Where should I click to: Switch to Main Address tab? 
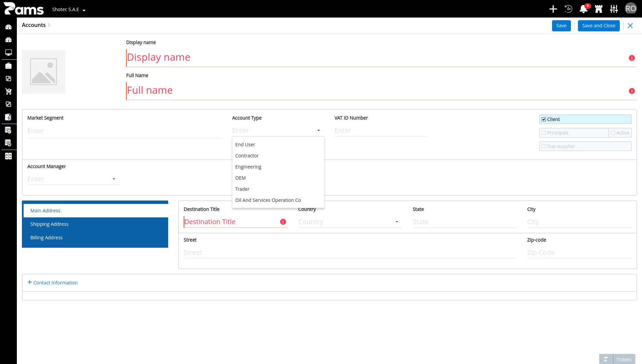(96, 211)
